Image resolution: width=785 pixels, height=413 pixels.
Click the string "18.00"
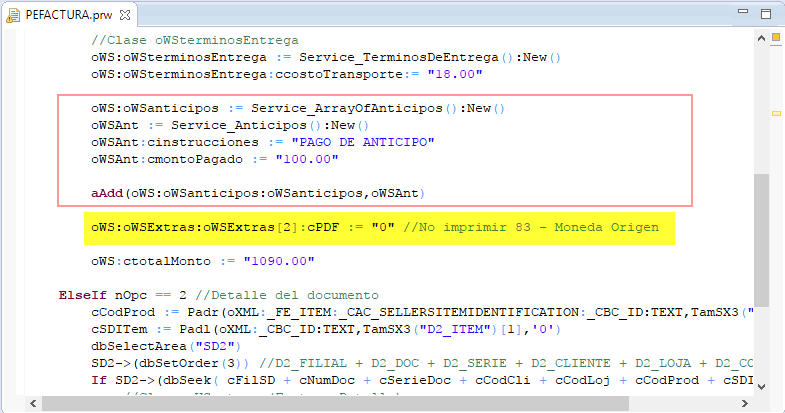point(455,74)
